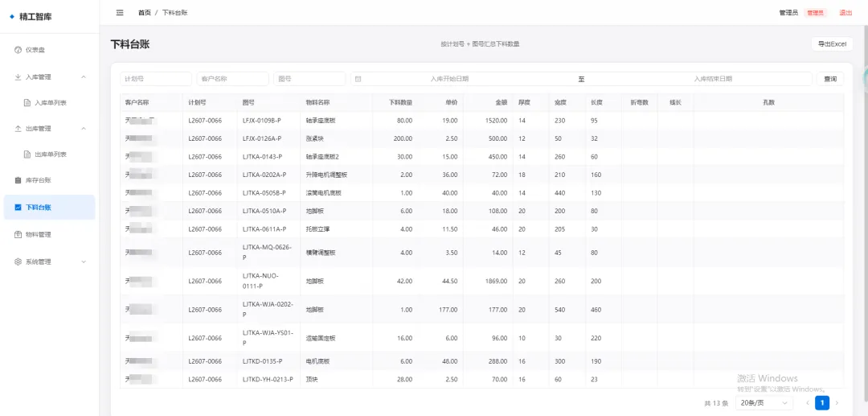Click the 入库单列表 document icon
Image resolution: width=868 pixels, height=416 pixels.
pos(27,103)
